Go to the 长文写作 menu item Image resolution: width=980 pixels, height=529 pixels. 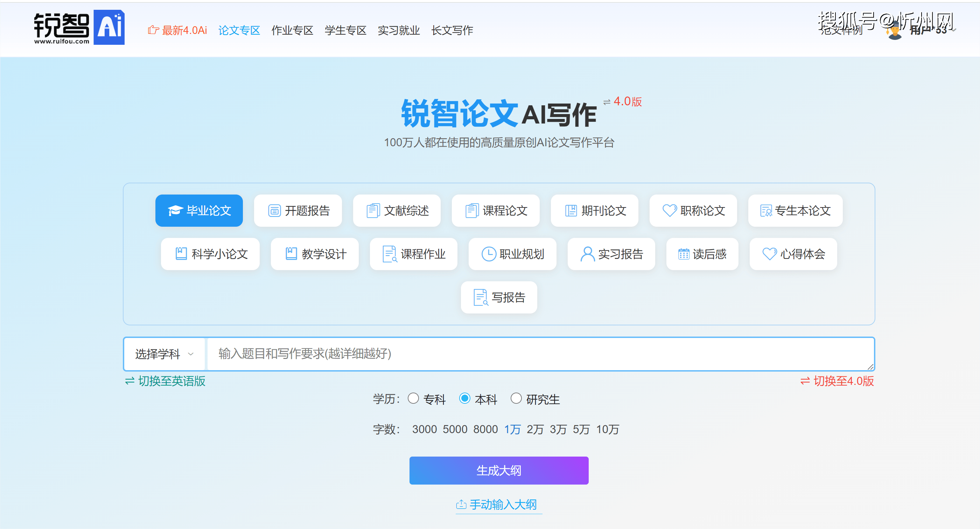[x=451, y=30]
